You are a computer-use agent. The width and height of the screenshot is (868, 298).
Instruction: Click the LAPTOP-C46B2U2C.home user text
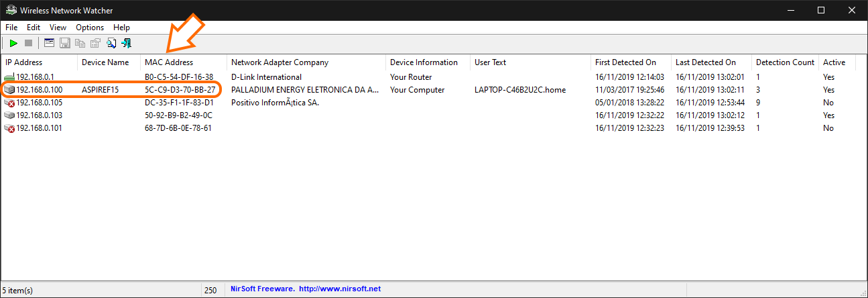[x=519, y=90]
